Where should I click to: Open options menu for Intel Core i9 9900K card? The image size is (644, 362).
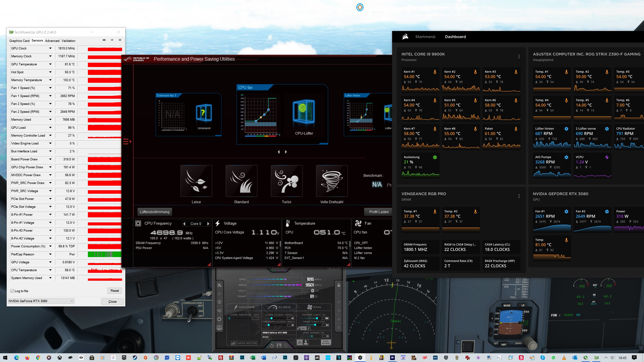[x=519, y=57]
